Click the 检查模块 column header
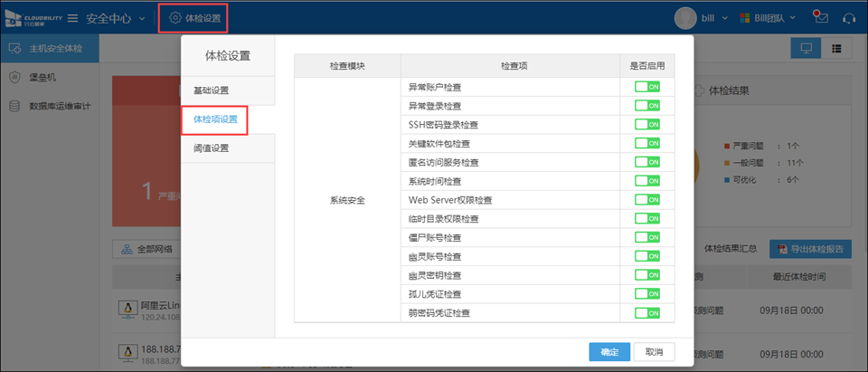This screenshot has width=868, height=372. [347, 65]
